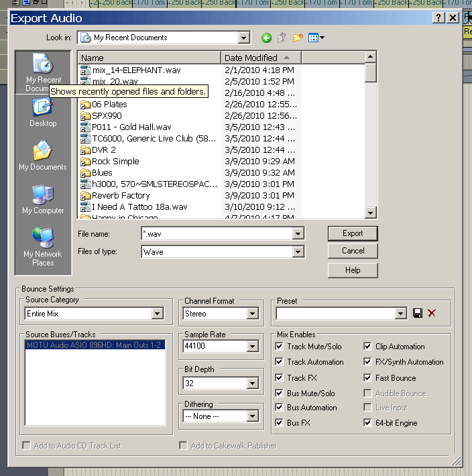The width and height of the screenshot is (472, 476).
Task: Expand the Source Category dropdown
Action: (158, 314)
